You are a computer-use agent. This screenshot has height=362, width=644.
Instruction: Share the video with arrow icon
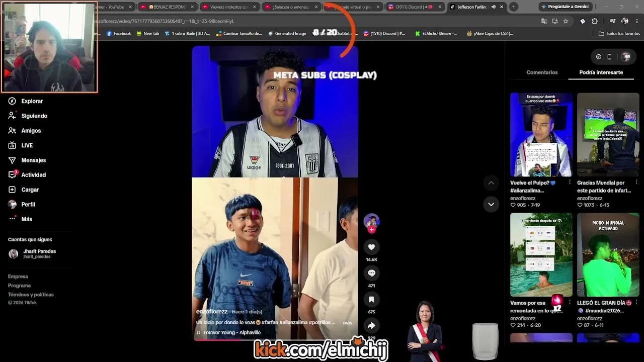[371, 325]
